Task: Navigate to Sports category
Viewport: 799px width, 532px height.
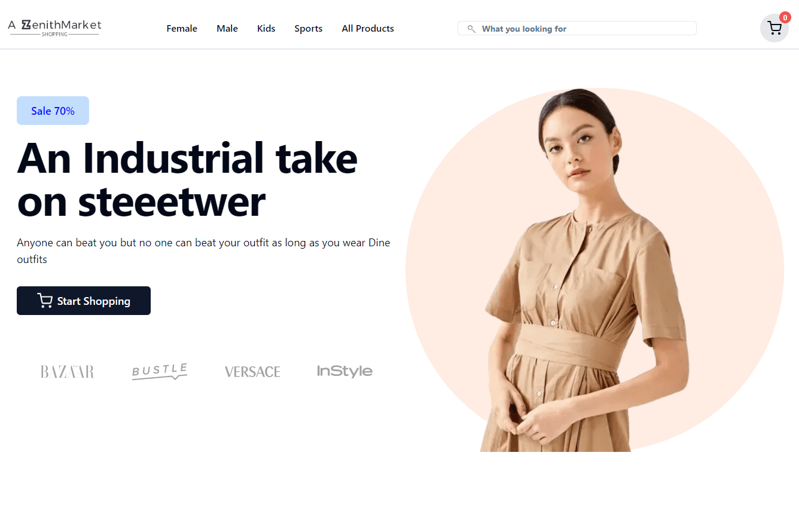Action: (309, 29)
